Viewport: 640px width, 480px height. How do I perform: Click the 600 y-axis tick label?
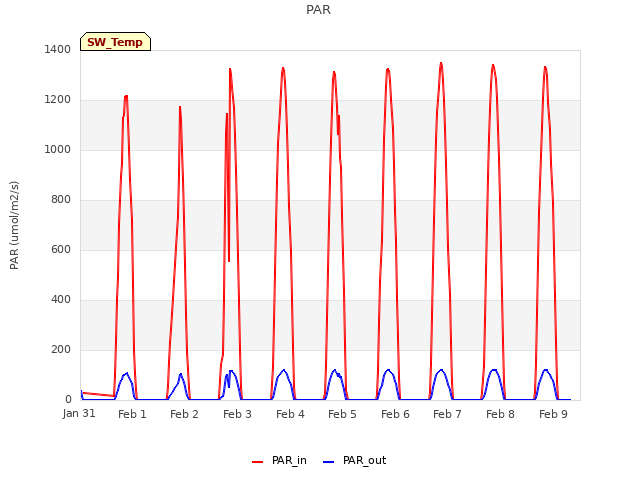point(61,249)
